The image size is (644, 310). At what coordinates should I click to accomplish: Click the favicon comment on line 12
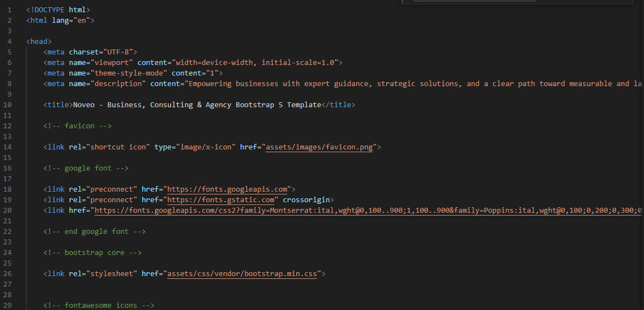tap(77, 126)
